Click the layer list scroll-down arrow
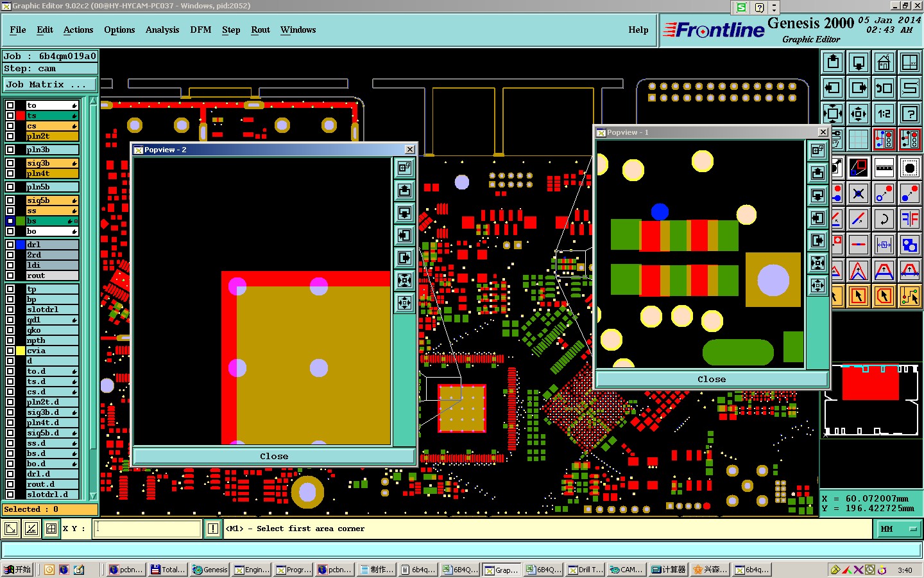Image resolution: width=924 pixels, height=578 pixels. coord(93,496)
